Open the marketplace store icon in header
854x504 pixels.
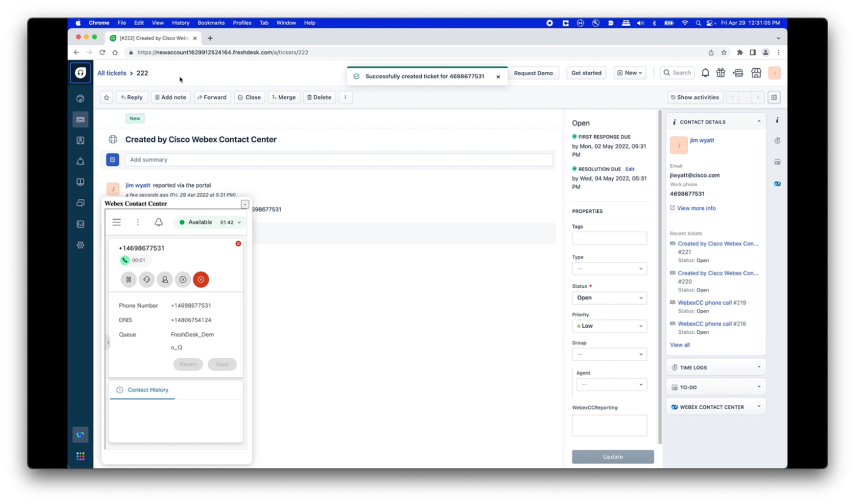pos(756,73)
